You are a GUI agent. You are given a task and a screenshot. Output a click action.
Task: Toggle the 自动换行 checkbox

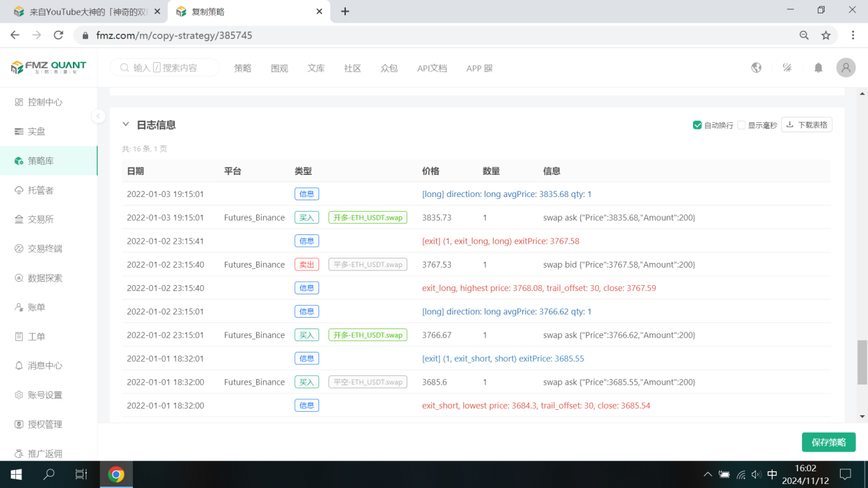[697, 126]
